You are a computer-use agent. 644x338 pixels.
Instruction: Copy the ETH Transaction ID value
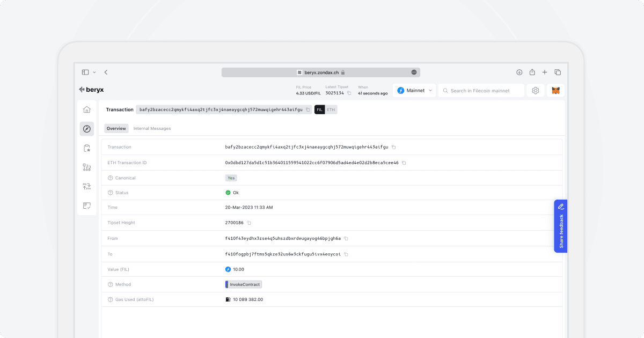point(404,163)
